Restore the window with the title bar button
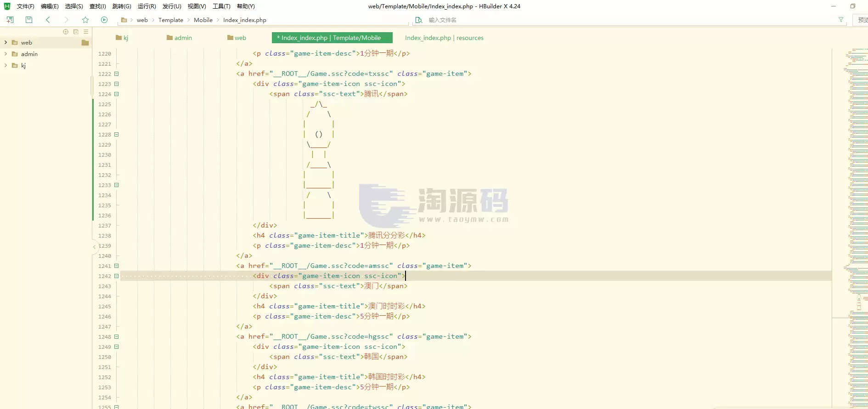This screenshot has width=868, height=409. pos(853,6)
